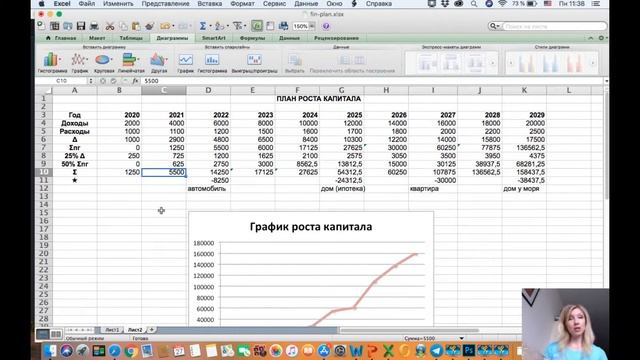The height and width of the screenshot is (360, 640).
Task: Switch to the SmartArt ribbon tab
Action: pyautogui.click(x=213, y=38)
